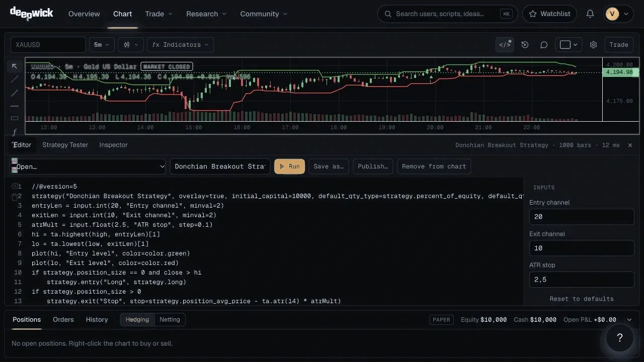Click the Publish… button
The height and width of the screenshot is (362, 644).
click(x=373, y=166)
